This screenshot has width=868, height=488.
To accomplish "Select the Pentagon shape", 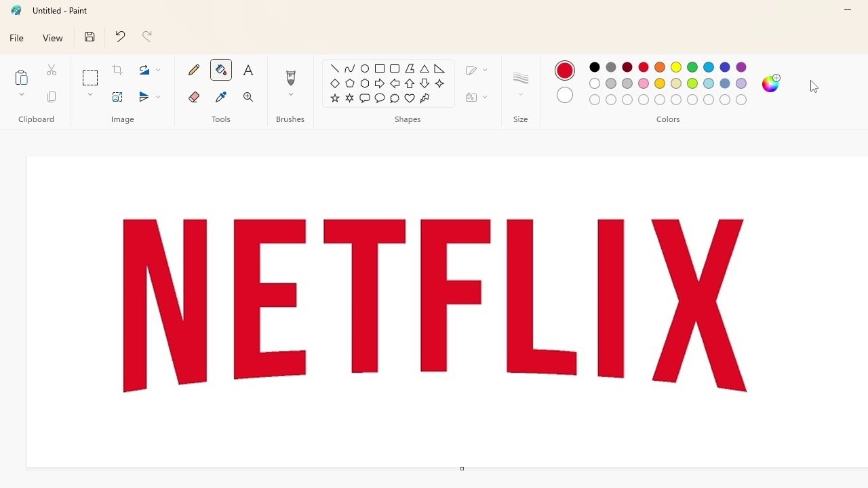I will 350,83.
